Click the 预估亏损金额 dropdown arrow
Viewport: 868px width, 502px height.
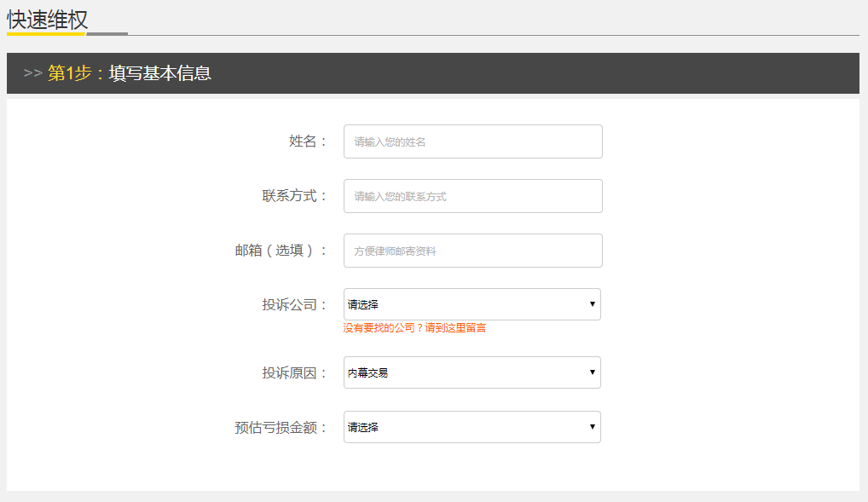click(x=592, y=427)
